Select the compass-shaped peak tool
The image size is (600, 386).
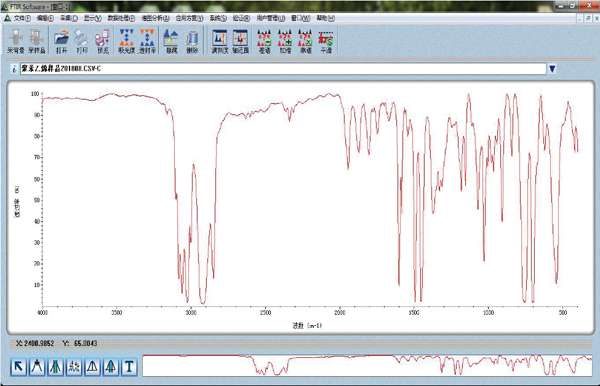tap(37, 367)
